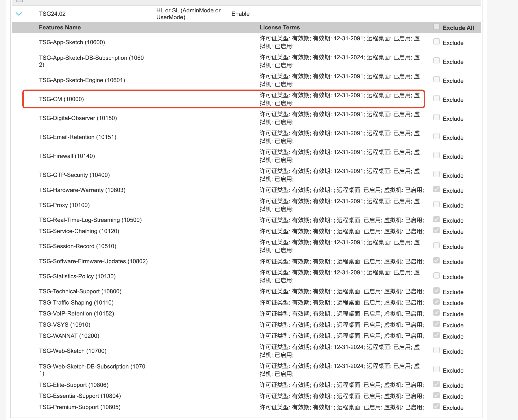Check Exclude for TSG-Email-Retention (10151)
The width and height of the screenshot is (518, 420).
coord(437,136)
